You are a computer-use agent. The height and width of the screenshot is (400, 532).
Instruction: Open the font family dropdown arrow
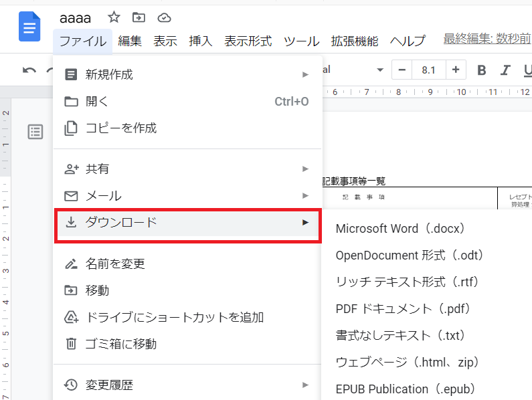tap(380, 70)
